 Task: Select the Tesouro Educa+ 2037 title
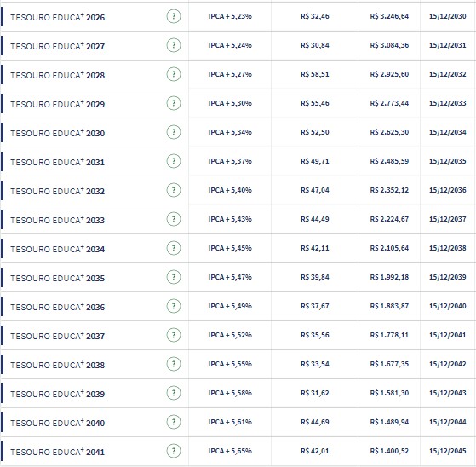[x=58, y=336]
